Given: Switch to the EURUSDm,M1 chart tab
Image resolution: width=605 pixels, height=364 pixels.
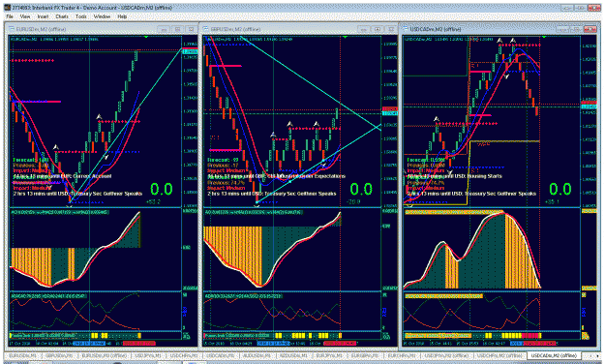Looking at the screenshot, I should (22, 355).
